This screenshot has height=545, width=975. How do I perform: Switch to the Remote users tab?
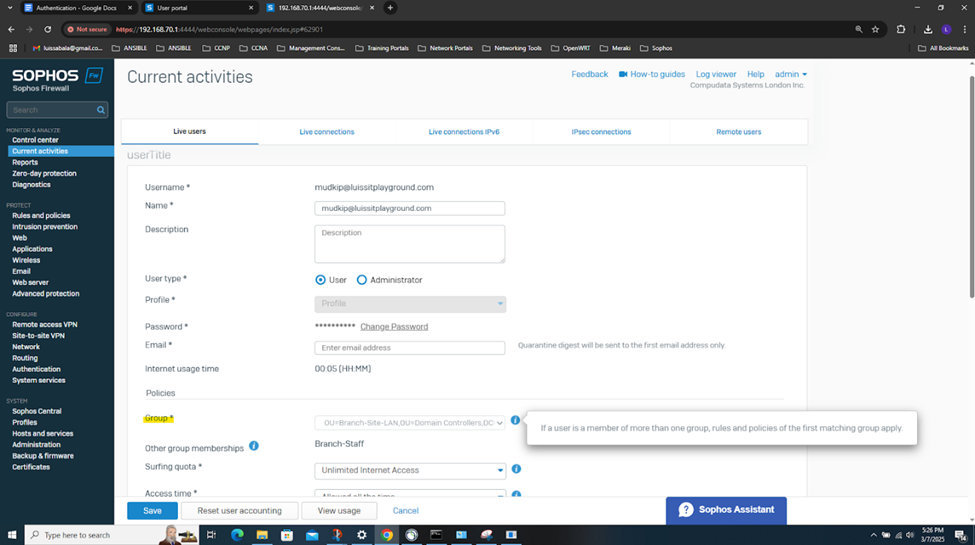739,132
